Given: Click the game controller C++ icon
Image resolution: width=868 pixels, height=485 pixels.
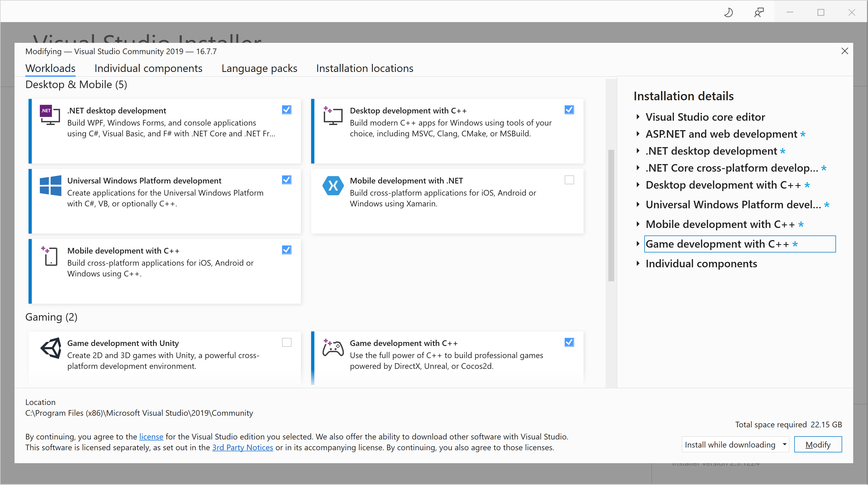Looking at the screenshot, I should 333,348.
